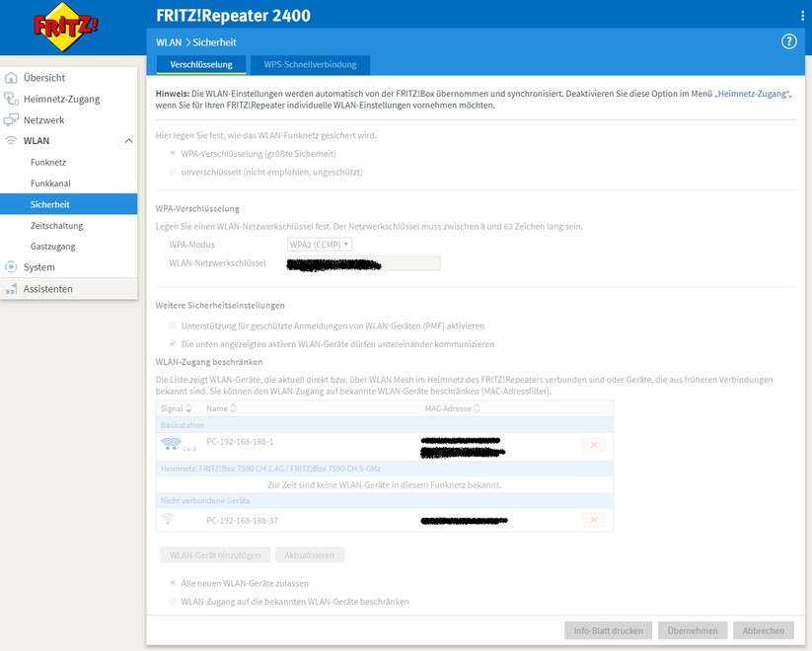Click the Netzwerk monitor icon

click(12, 120)
